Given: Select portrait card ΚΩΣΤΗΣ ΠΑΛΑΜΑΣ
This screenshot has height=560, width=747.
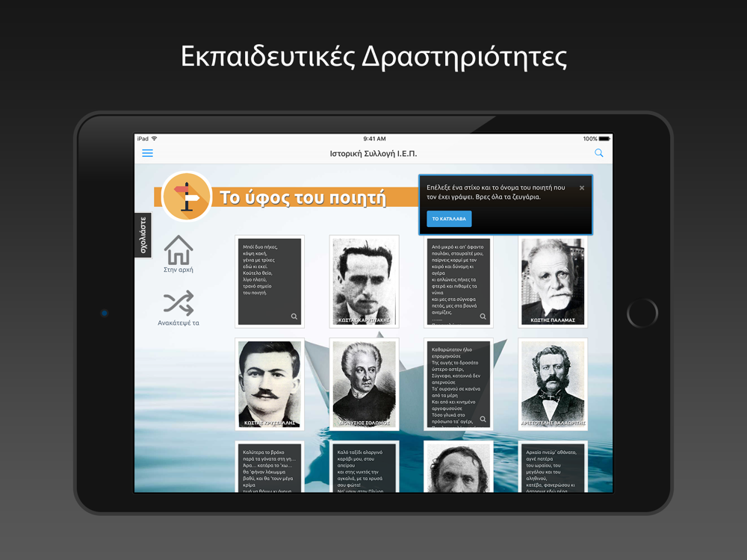Looking at the screenshot, I should pos(553,281).
